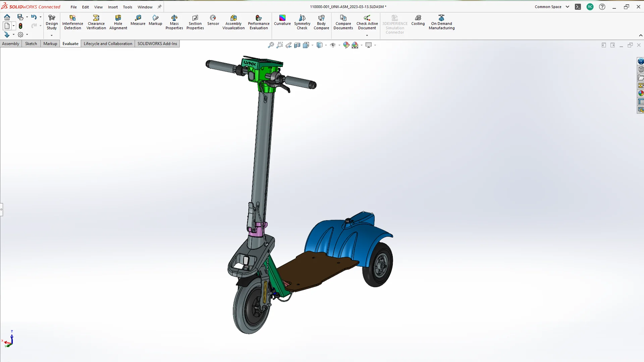Switch to the SOLIDWORKS Add-Ins tab
This screenshot has height=362, width=644.
coord(157,44)
